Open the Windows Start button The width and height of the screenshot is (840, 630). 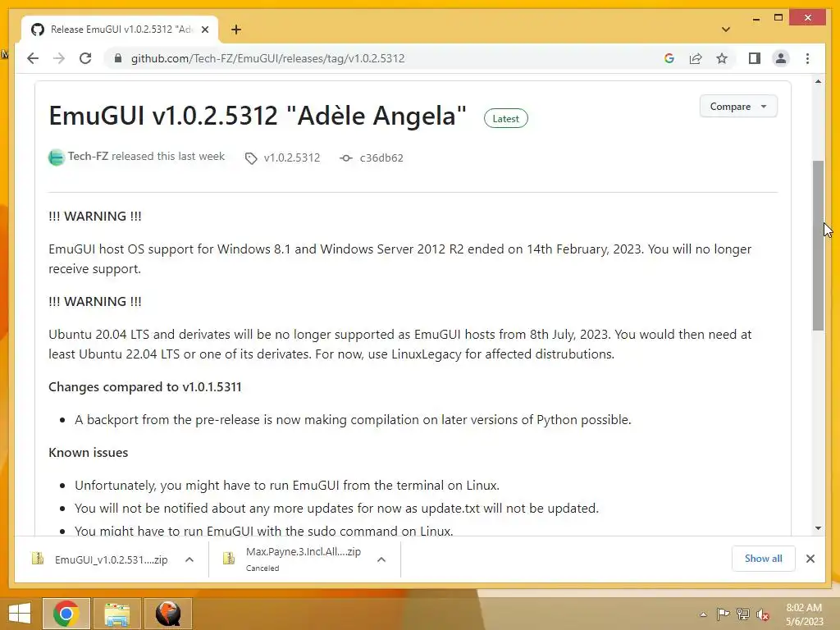[x=20, y=614]
